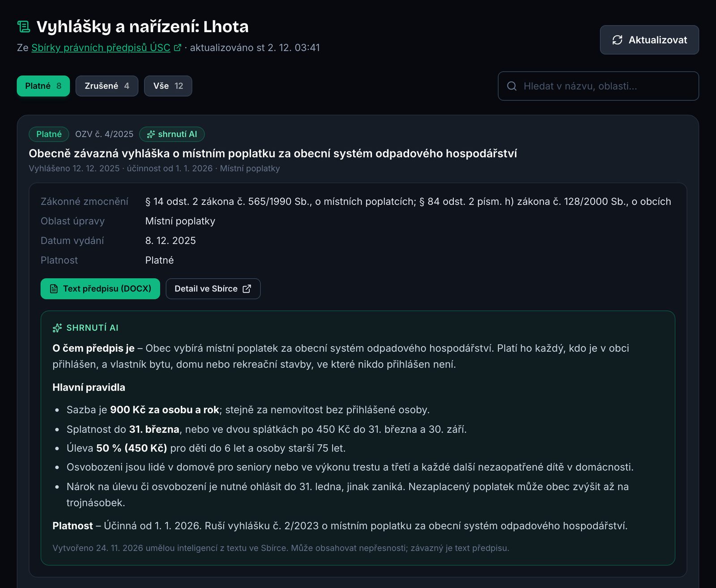The width and height of the screenshot is (716, 588).
Task: Click the Platnost – Účinná od 1. 1. 2026 line
Action: 340,526
